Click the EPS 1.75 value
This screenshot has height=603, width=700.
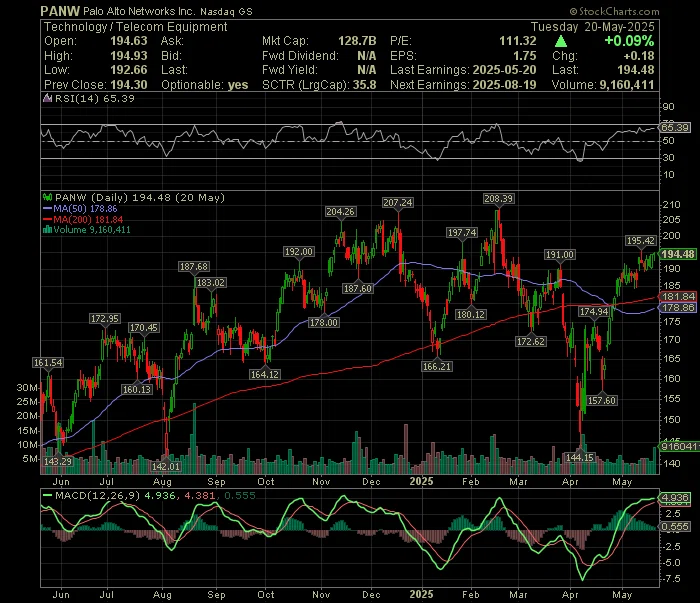[x=525, y=56]
